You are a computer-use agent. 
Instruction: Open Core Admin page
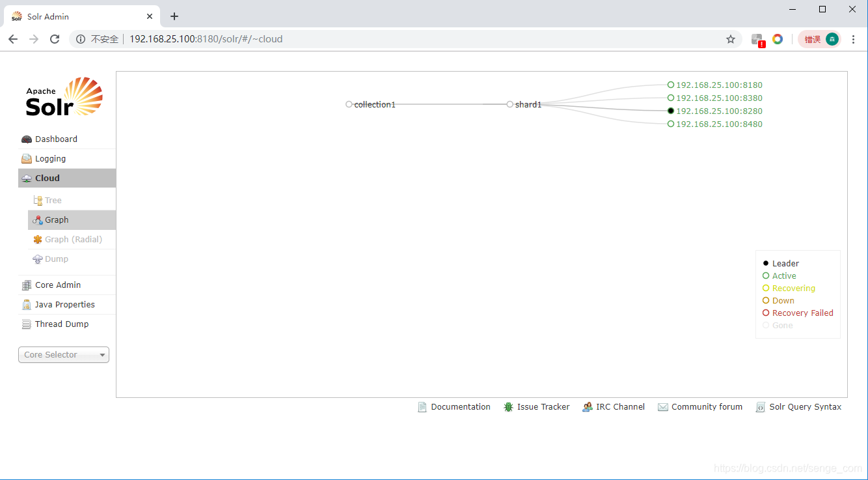(67, 285)
